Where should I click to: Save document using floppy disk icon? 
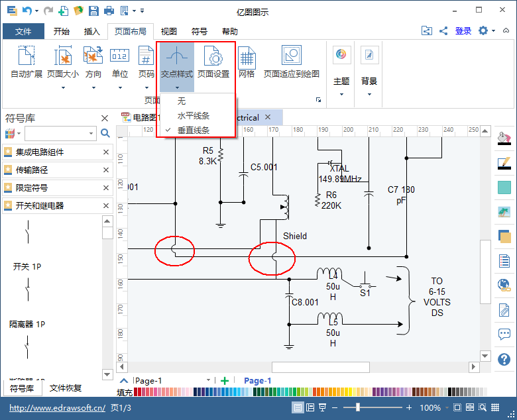(x=93, y=11)
